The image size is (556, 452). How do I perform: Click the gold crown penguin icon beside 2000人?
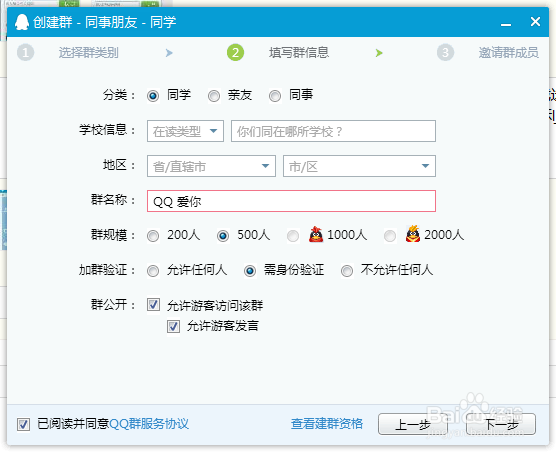click(x=413, y=234)
